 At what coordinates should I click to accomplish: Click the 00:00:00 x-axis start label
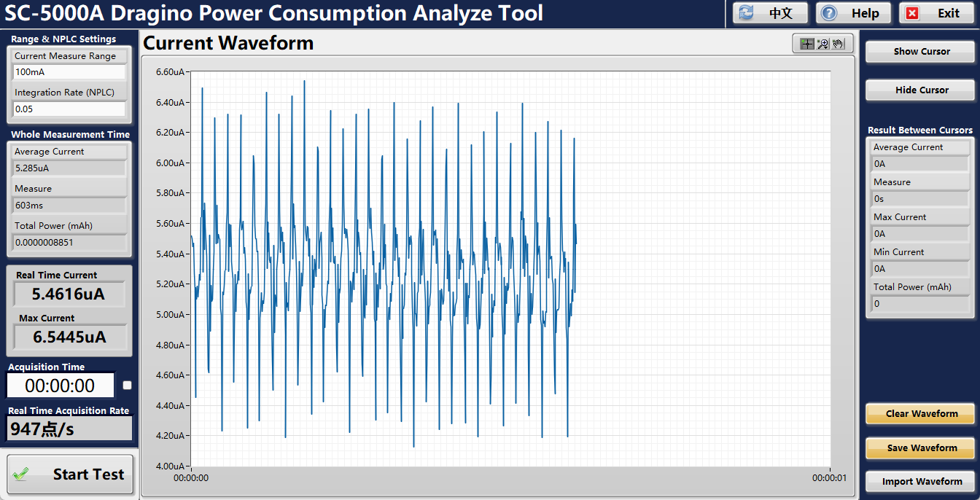tap(191, 479)
